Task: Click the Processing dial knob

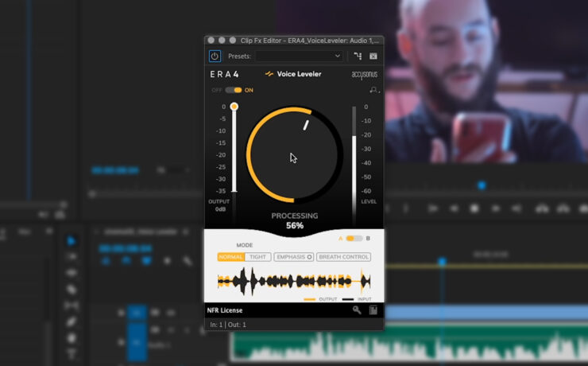Action: pyautogui.click(x=294, y=154)
